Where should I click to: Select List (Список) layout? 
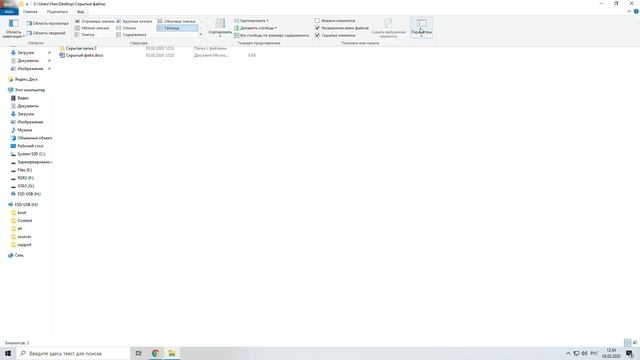[x=126, y=28]
